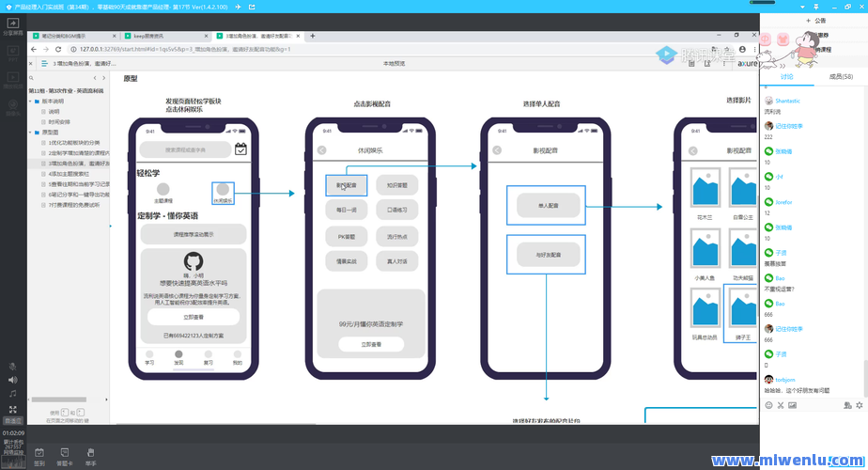Collapse the 原型图 folder in page tree
This screenshot has height=470, width=868.
tap(30, 133)
